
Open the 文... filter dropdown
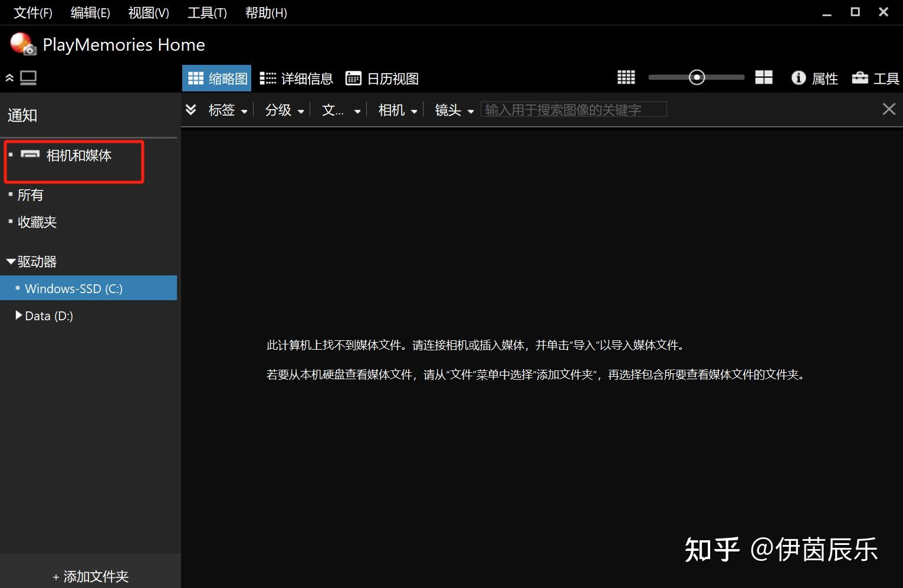(x=341, y=110)
